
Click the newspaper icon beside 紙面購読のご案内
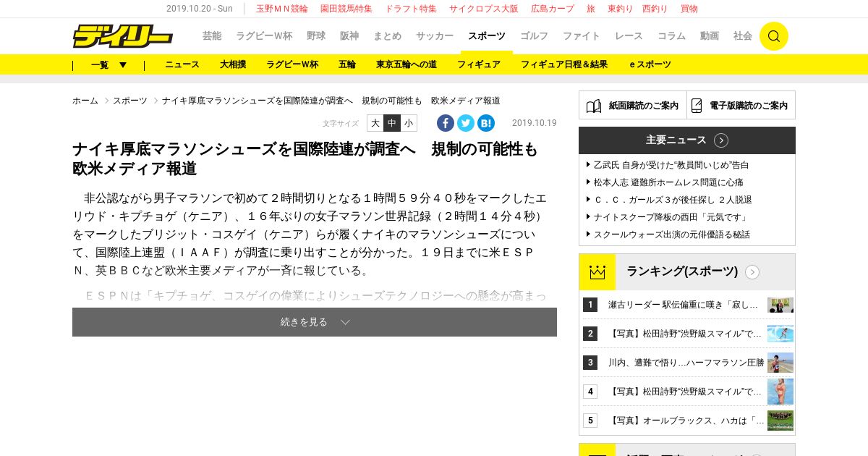(594, 106)
